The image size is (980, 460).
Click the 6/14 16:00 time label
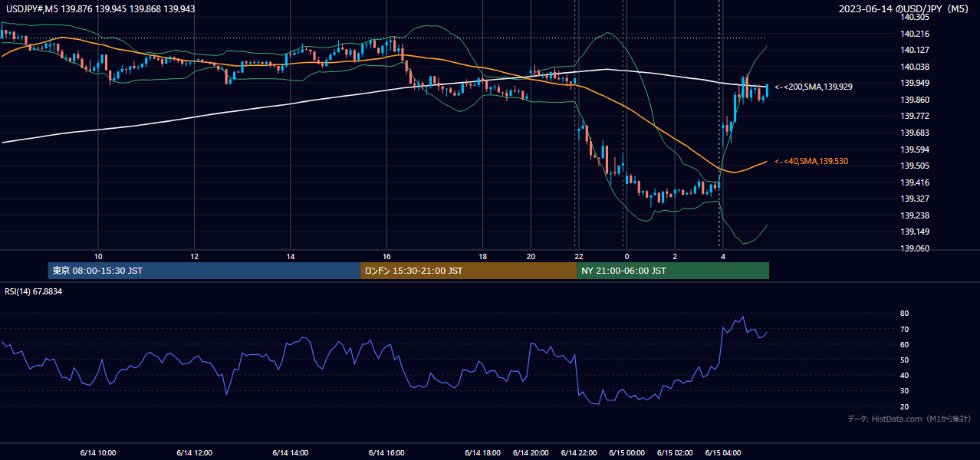click(x=386, y=452)
